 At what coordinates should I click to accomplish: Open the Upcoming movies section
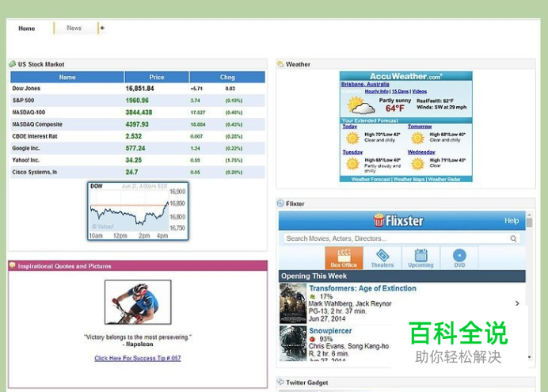(x=421, y=258)
